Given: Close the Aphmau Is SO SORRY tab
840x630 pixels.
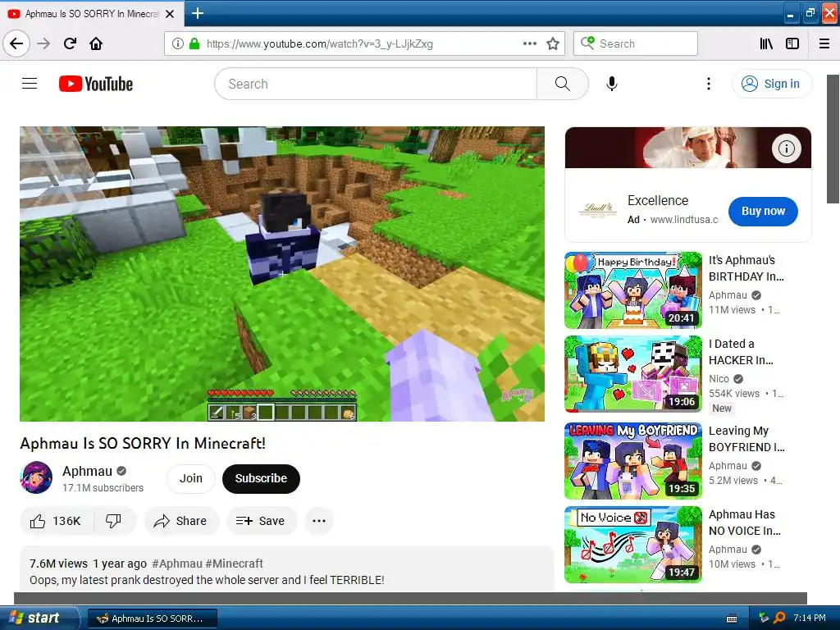Looking at the screenshot, I should pyautogui.click(x=170, y=14).
